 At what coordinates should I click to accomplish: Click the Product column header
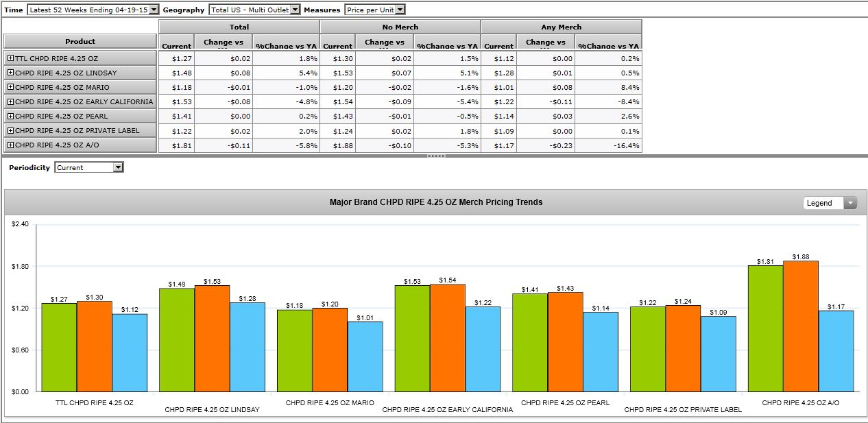coord(80,42)
